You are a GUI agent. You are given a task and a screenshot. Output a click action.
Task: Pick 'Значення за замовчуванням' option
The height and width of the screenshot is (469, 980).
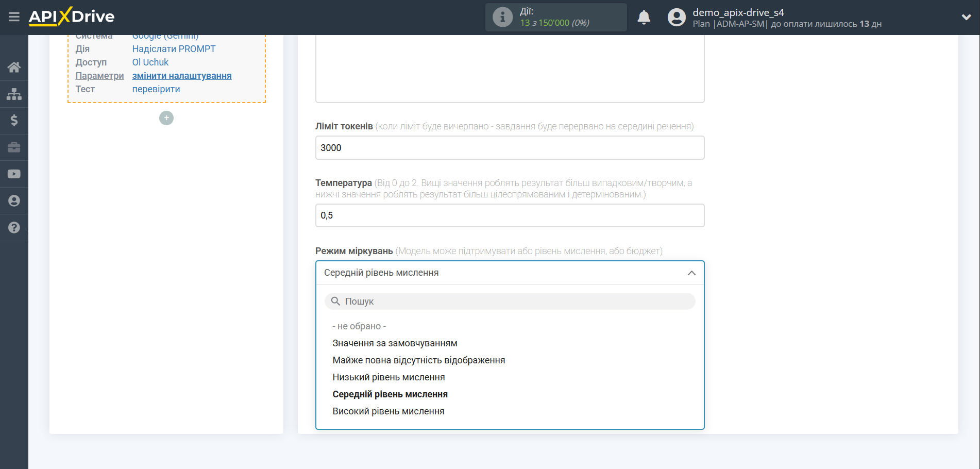pos(395,343)
